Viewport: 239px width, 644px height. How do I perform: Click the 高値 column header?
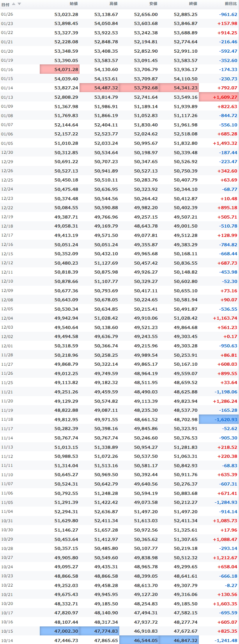pos(113,4)
